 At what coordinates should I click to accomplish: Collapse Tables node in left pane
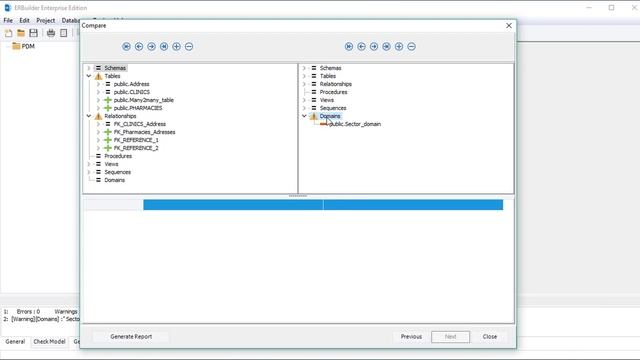click(x=89, y=76)
